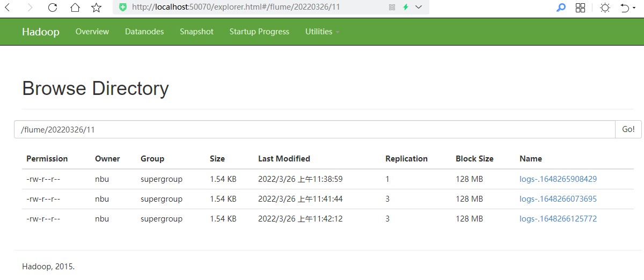Open the Overview tab
This screenshot has width=644, height=280.
92,32
